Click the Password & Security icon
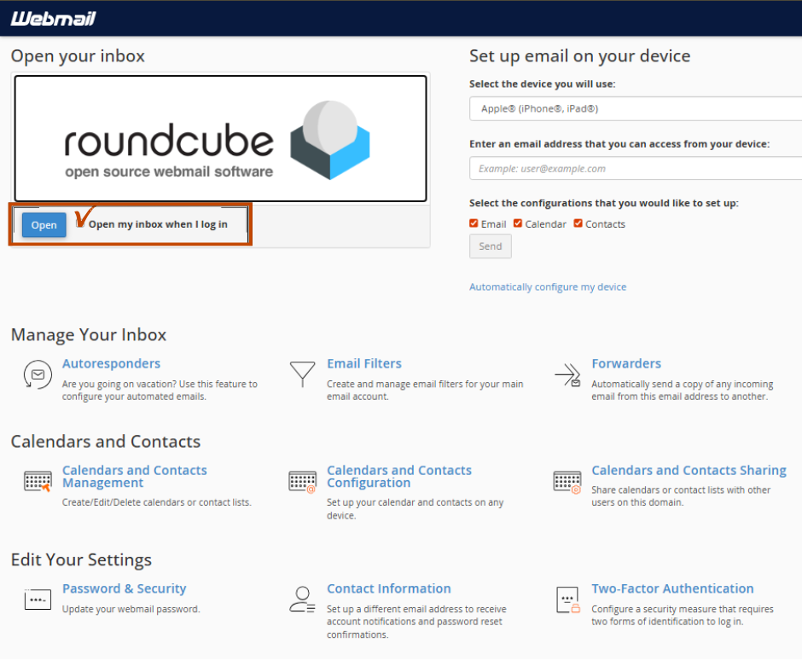Image resolution: width=802 pixels, height=672 pixels. point(38,600)
